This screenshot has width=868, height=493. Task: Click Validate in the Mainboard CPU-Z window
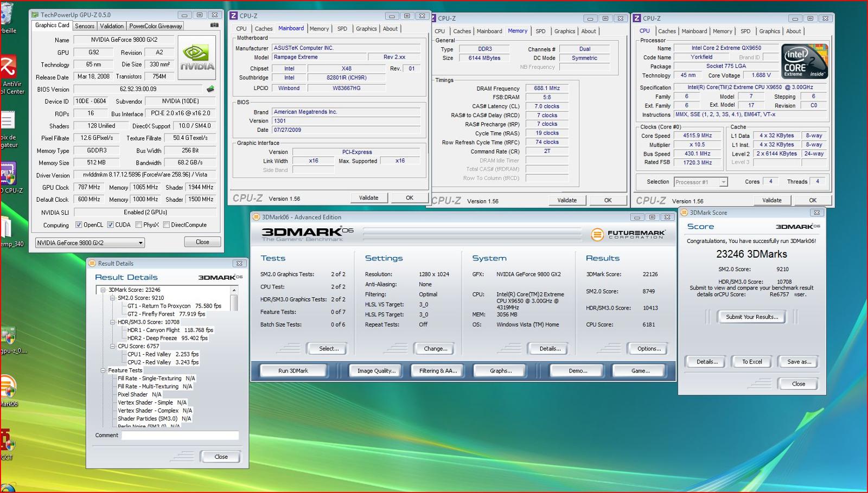coord(368,197)
